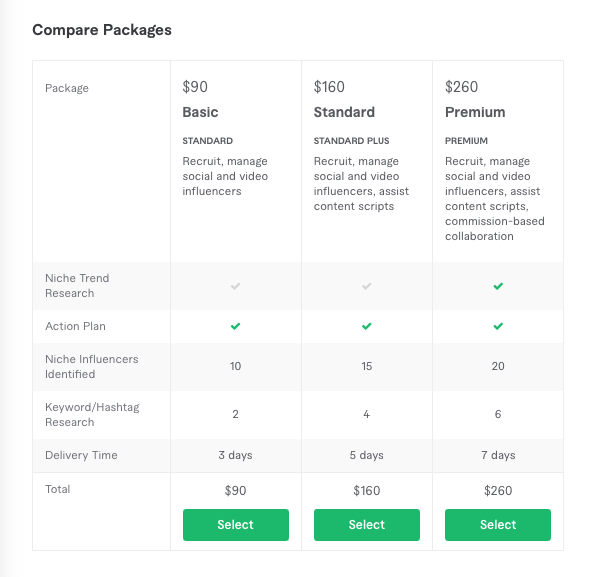
Task: Click the 20 influencers value under Premium
Action: (x=498, y=366)
